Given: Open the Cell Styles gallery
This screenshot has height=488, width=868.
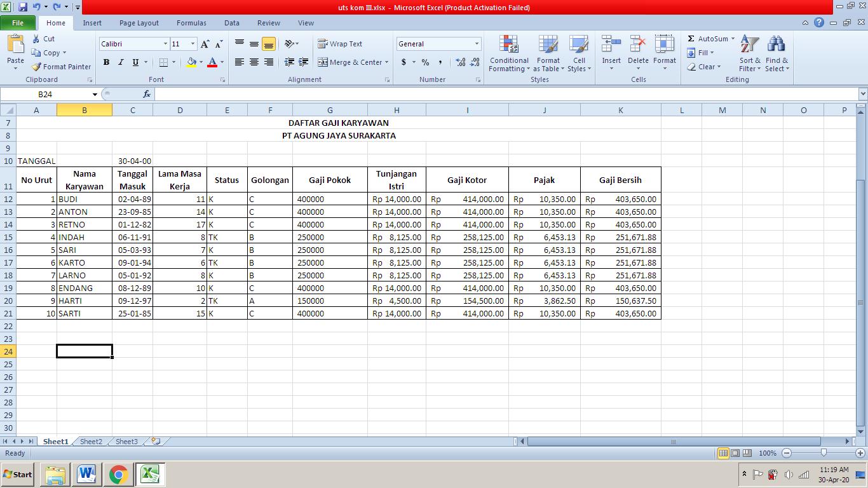Looking at the screenshot, I should [579, 54].
